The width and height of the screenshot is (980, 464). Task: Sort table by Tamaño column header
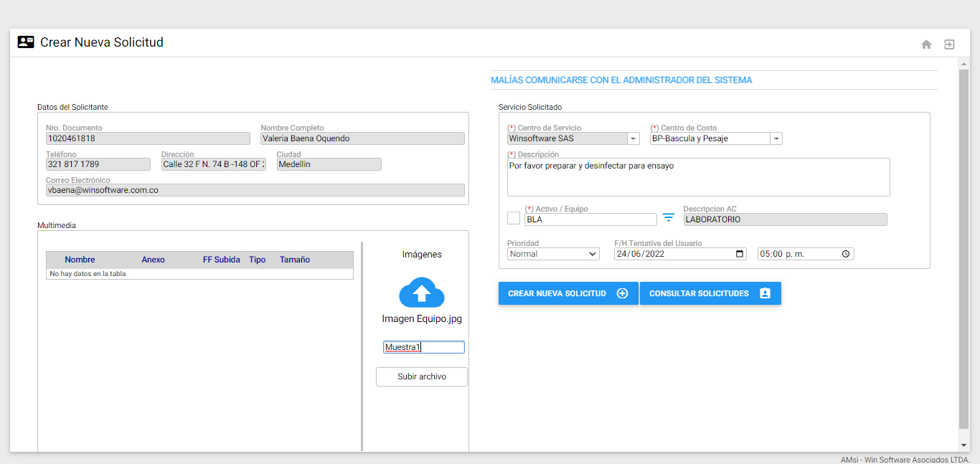pos(295,260)
